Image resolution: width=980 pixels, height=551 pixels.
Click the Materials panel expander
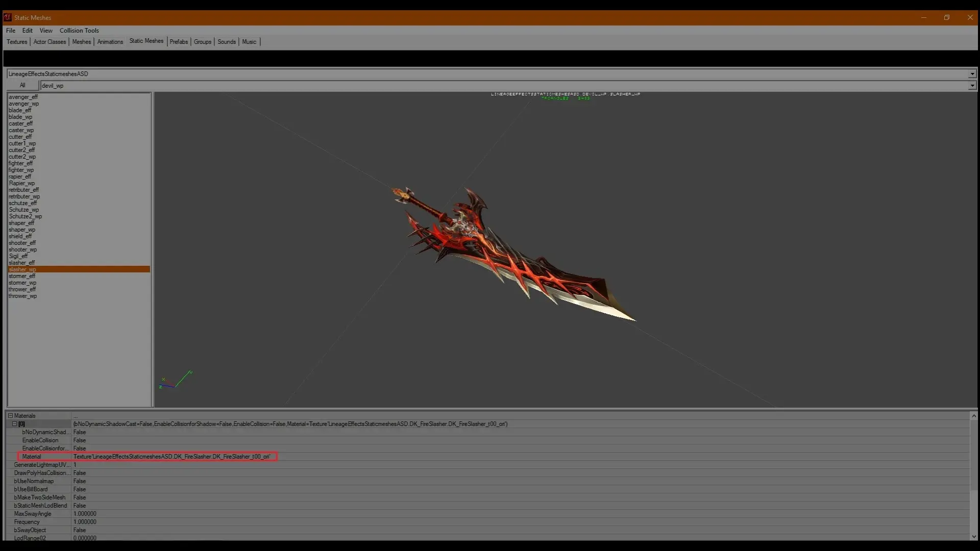click(x=10, y=415)
